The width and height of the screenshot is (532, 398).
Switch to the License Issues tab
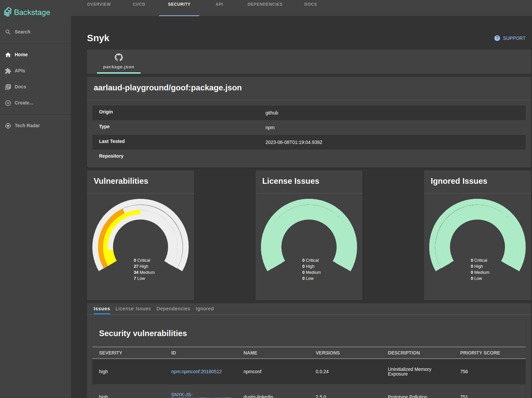point(133,309)
